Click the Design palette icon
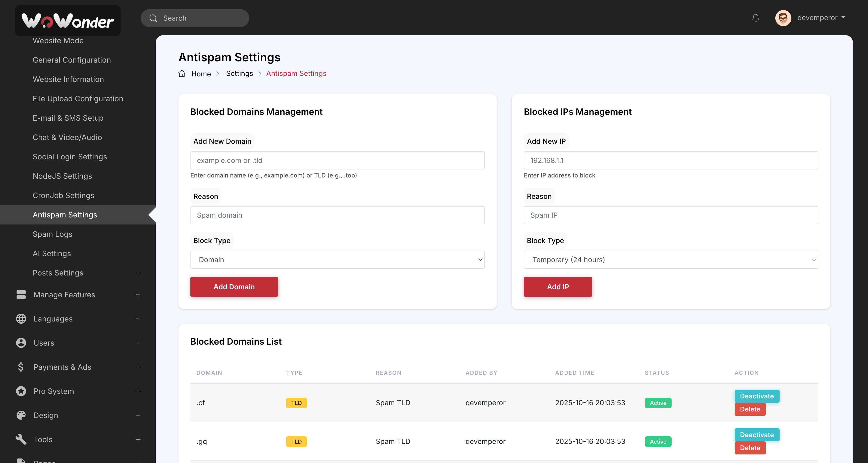Image resolution: width=868 pixels, height=463 pixels. (21, 415)
